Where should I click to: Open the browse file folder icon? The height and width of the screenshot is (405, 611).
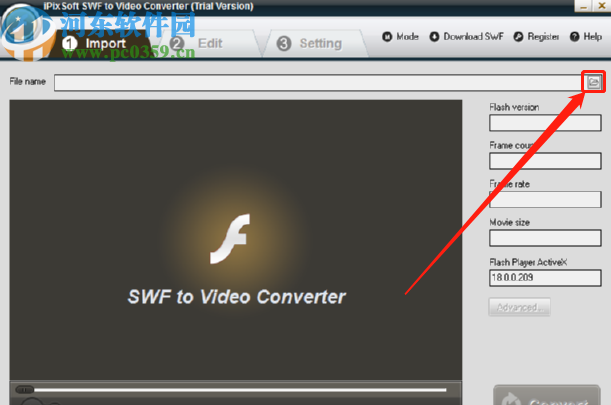(x=593, y=82)
